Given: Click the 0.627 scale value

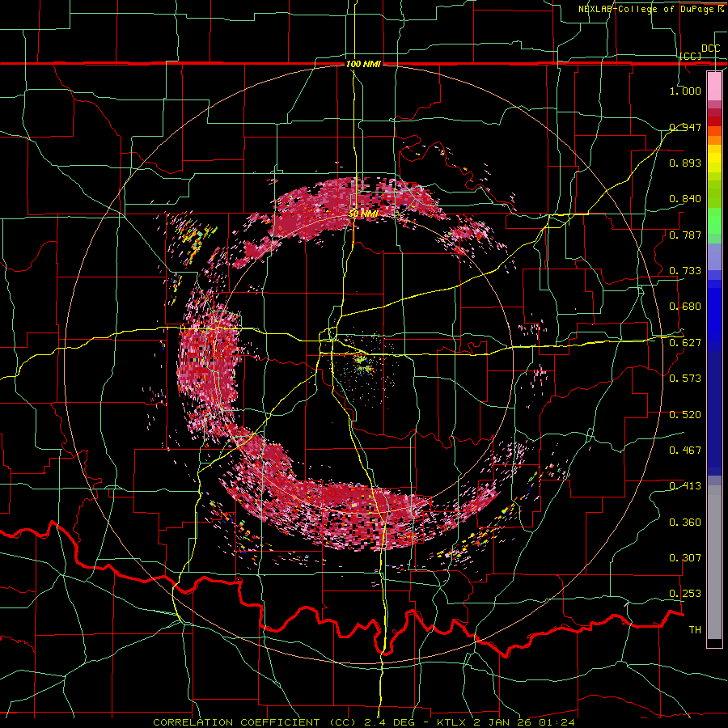Looking at the screenshot, I should (685, 342).
